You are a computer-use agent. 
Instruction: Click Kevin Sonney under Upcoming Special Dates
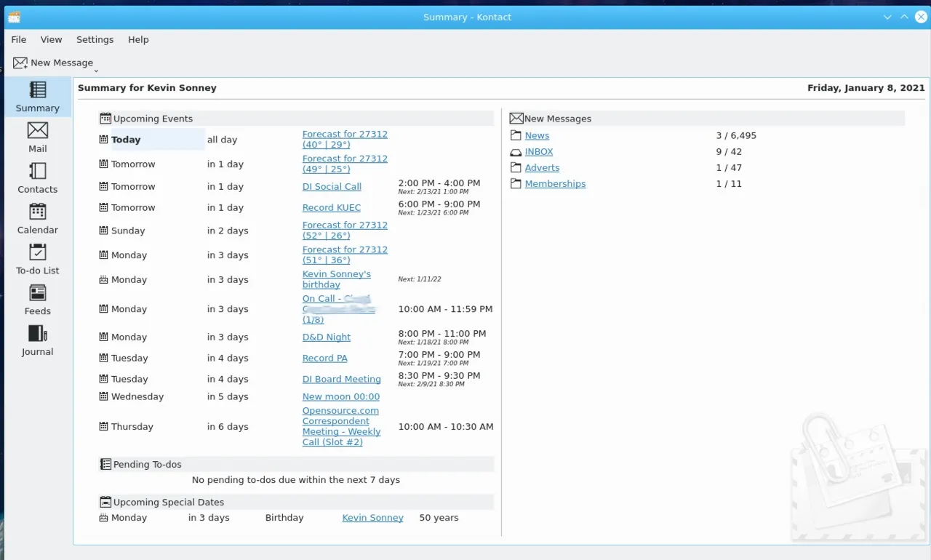[x=372, y=517]
